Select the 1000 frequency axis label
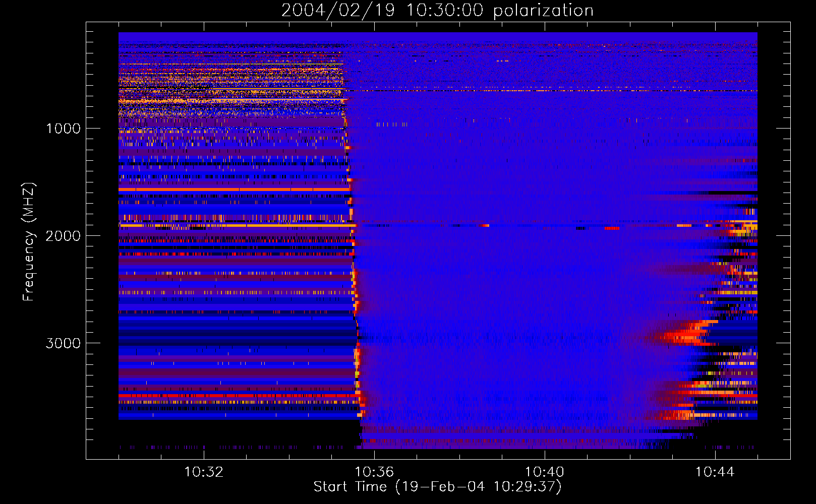The height and width of the screenshot is (504, 816). pyautogui.click(x=63, y=129)
